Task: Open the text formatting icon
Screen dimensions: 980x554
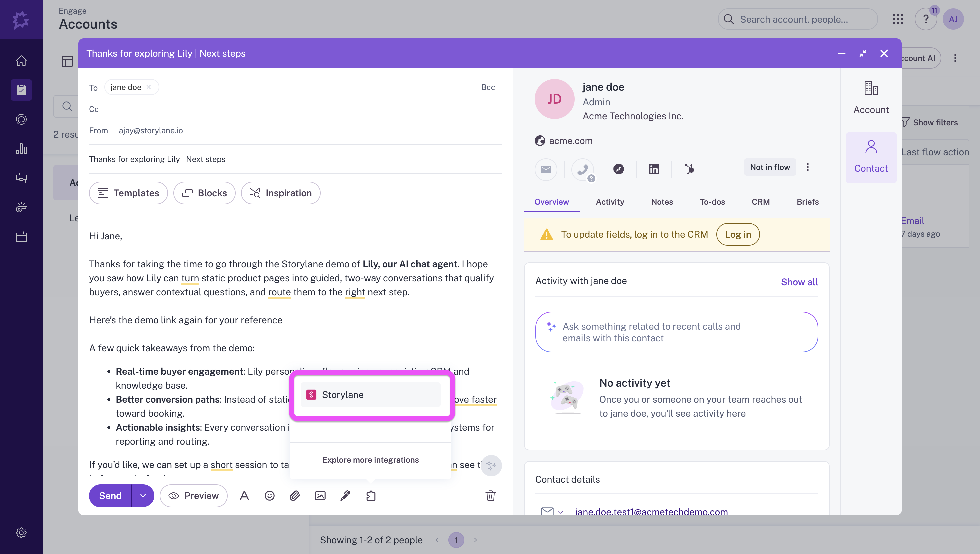Action: point(244,496)
